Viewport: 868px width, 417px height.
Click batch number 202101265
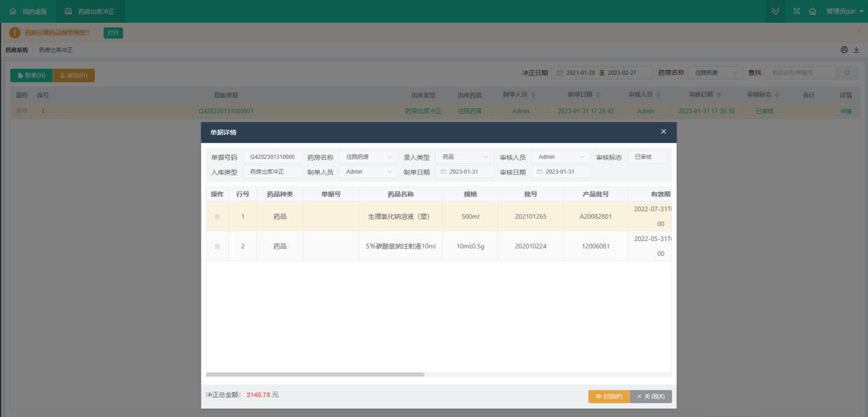point(530,217)
